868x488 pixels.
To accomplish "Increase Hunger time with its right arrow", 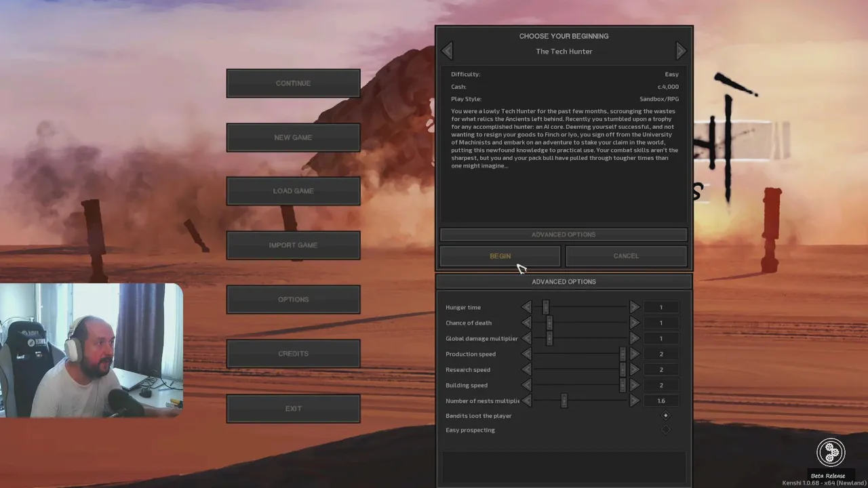I will (x=634, y=307).
